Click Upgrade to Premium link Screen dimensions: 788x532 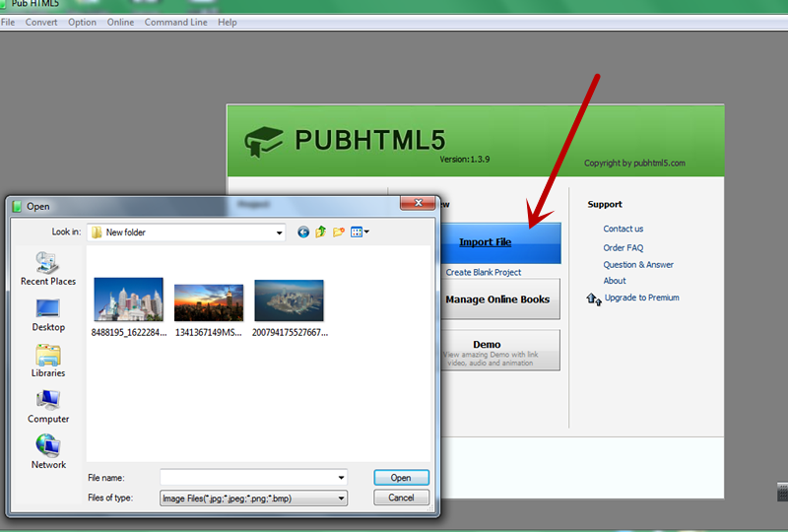642,298
